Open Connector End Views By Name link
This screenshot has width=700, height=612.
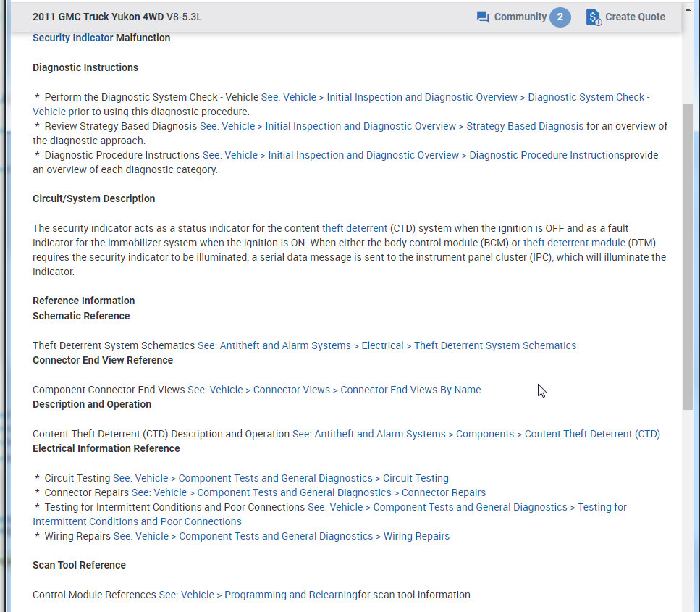coord(410,390)
